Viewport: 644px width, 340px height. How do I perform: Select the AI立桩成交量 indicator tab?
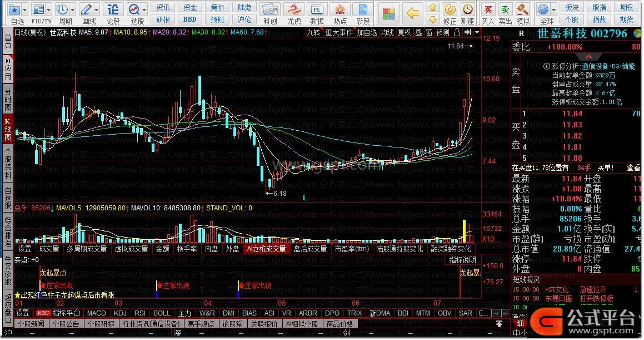tap(266, 249)
